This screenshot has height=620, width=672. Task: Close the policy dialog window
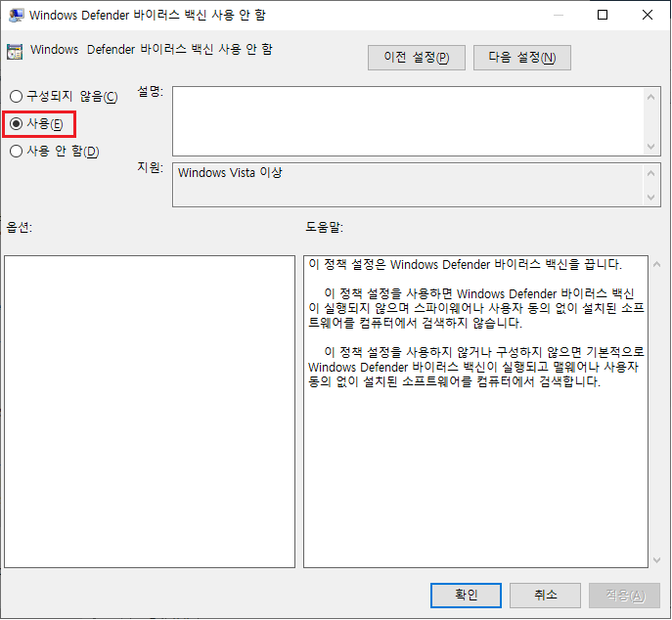point(648,15)
